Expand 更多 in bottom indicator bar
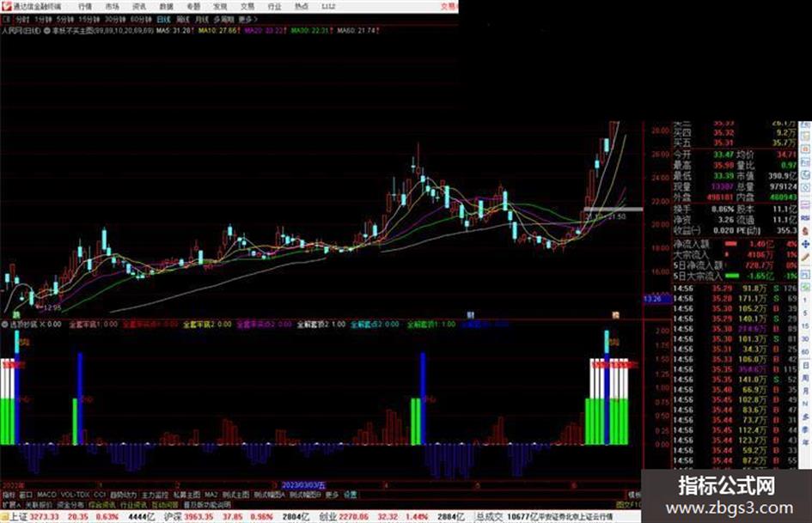Screen dimensions: 812x523 tap(332, 495)
